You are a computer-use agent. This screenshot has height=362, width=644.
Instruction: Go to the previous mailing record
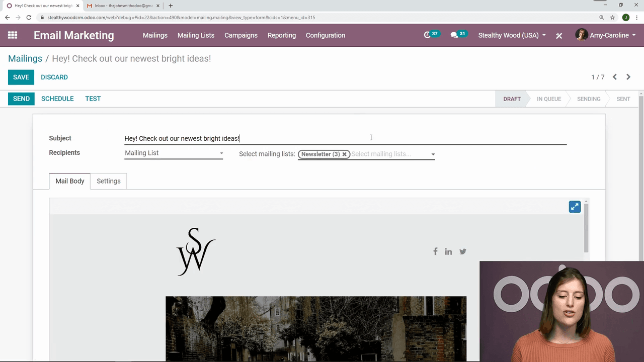[615, 77]
